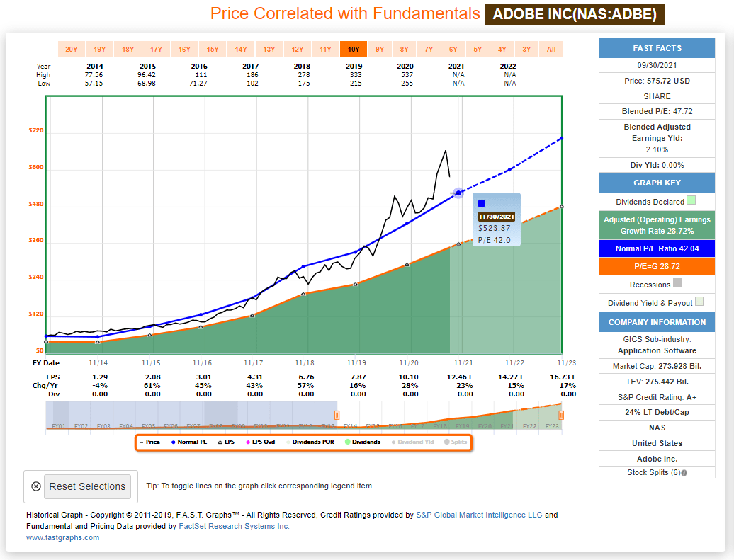Screen dimensions: 734x560
Task: Select the 19Y time range tab
Action: point(100,49)
